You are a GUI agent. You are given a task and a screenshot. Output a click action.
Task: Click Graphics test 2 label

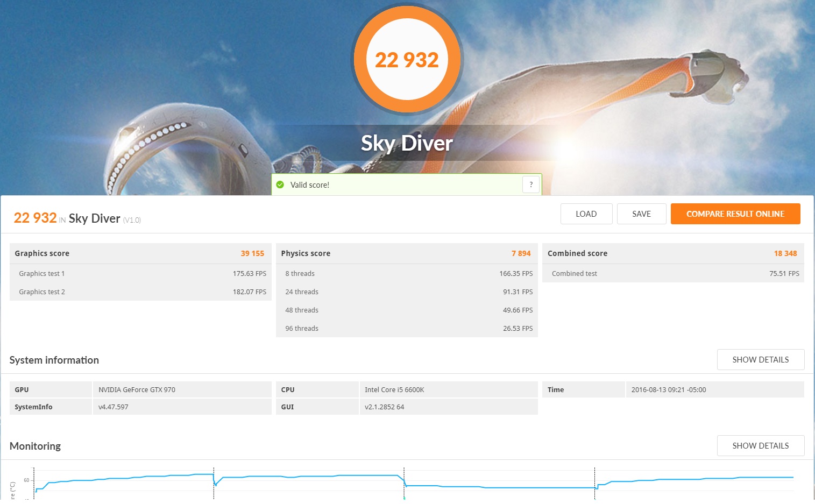click(x=41, y=292)
